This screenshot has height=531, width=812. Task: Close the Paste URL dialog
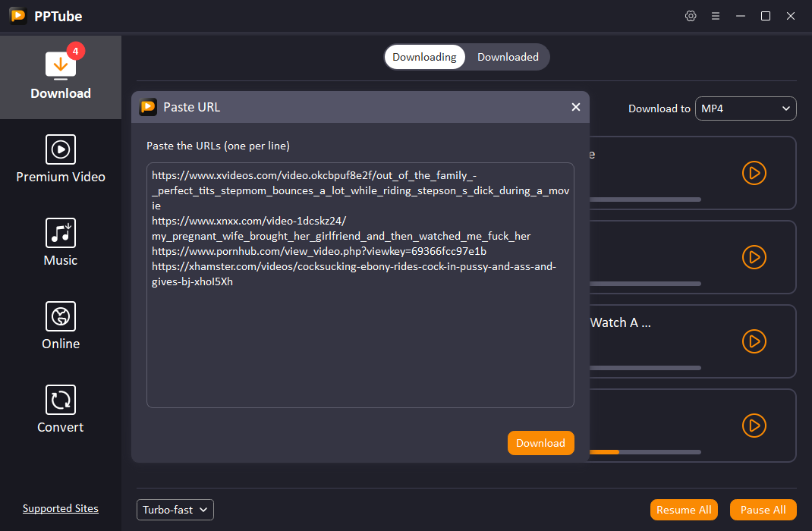pyautogui.click(x=575, y=107)
